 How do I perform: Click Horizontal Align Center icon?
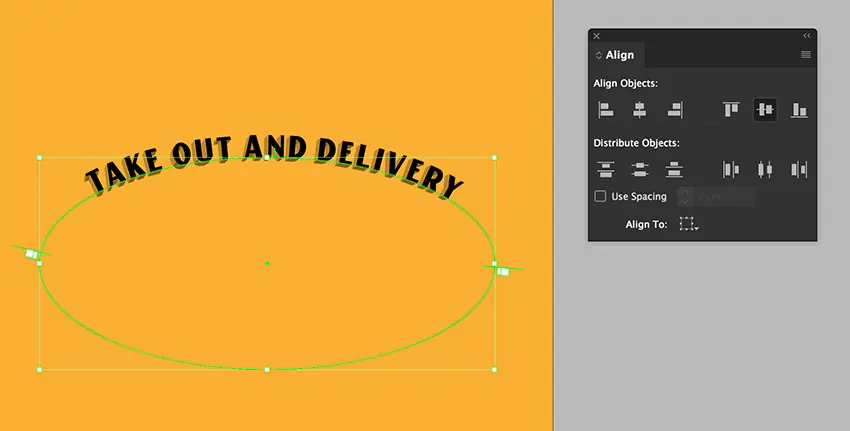coord(639,110)
